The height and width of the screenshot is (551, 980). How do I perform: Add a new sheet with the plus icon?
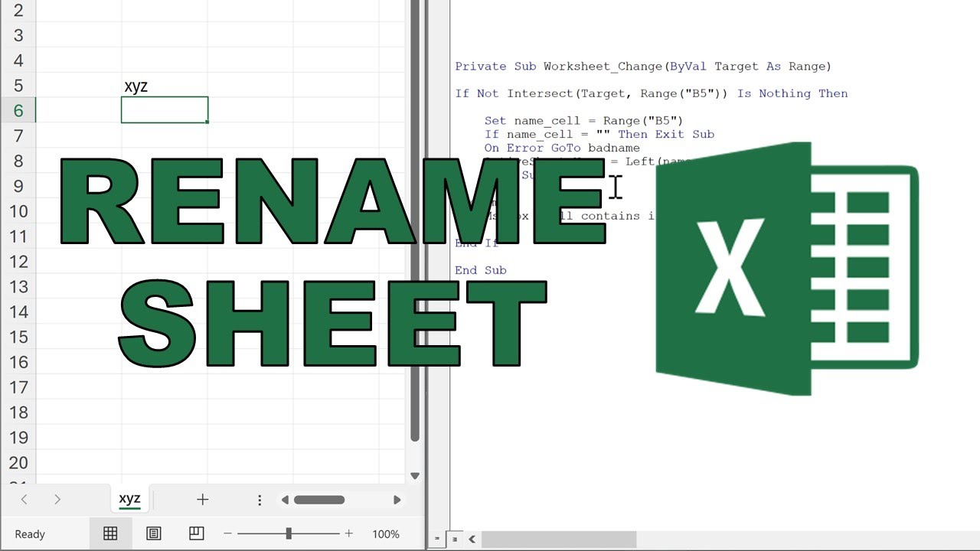202,500
